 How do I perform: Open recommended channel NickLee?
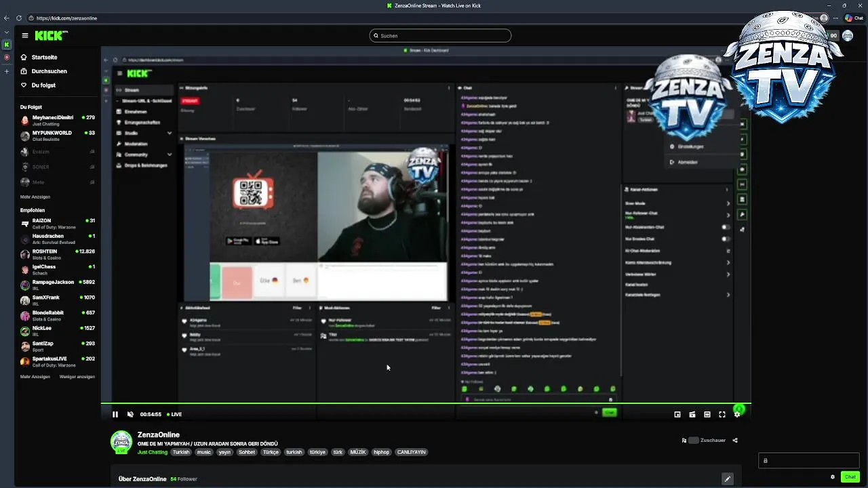pyautogui.click(x=58, y=331)
